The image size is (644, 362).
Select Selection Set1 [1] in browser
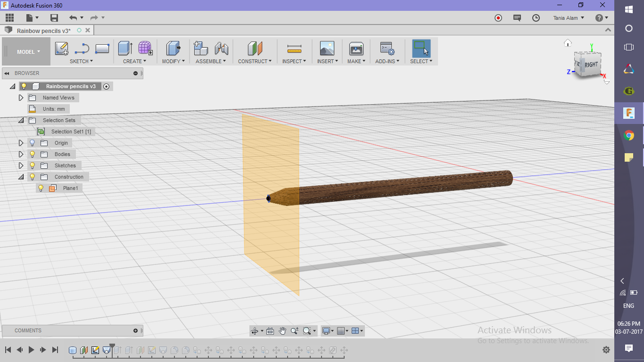pos(71,132)
